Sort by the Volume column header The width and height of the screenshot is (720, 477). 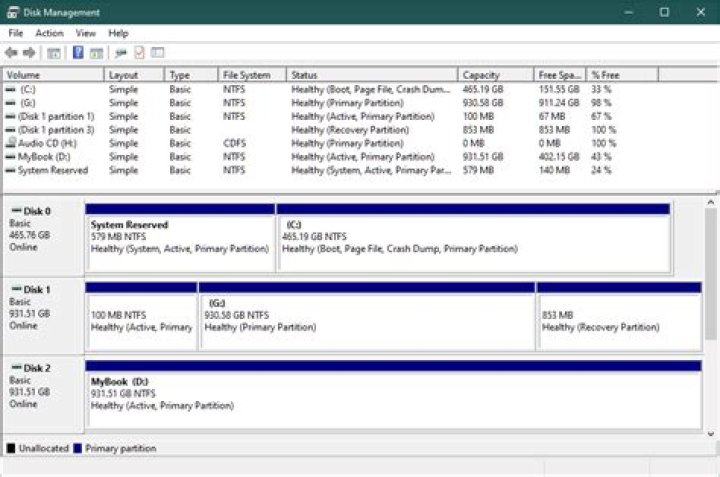[x=54, y=75]
